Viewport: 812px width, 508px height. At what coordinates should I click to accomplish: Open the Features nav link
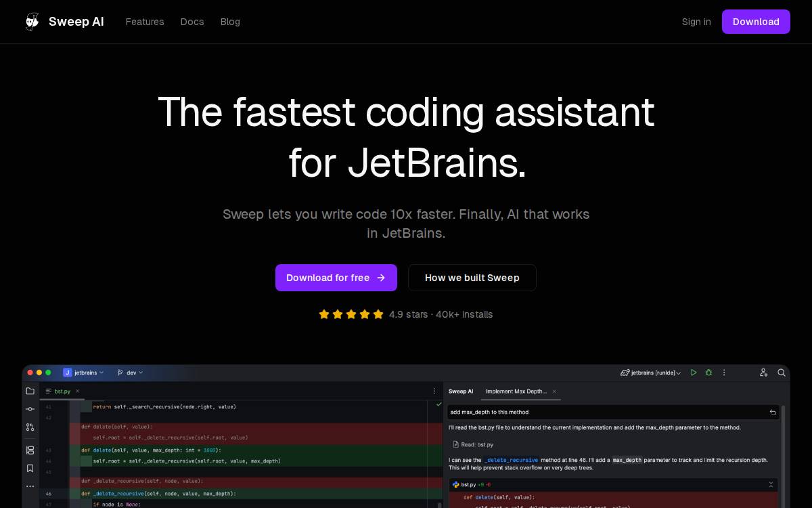point(145,22)
